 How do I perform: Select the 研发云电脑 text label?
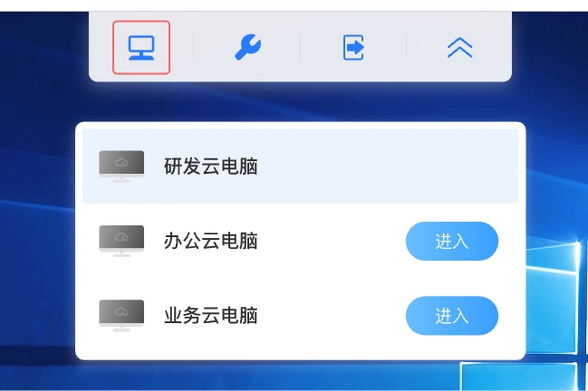pyautogui.click(x=211, y=167)
